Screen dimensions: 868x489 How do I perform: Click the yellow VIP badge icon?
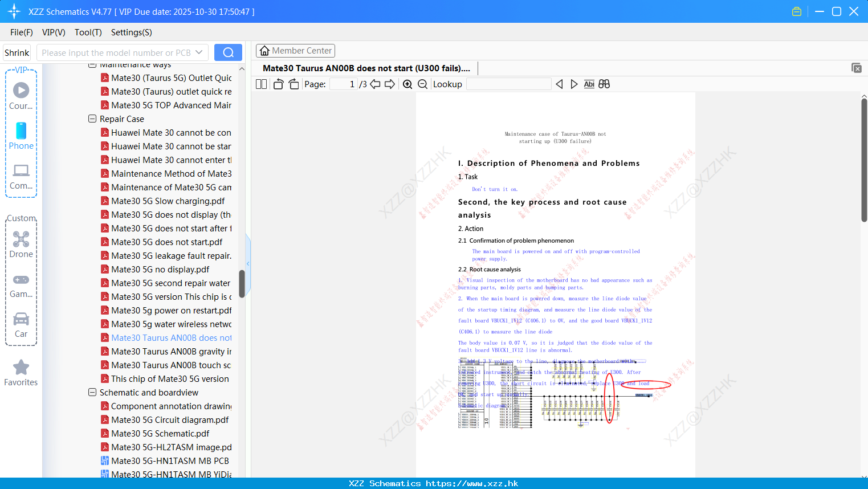point(797,11)
